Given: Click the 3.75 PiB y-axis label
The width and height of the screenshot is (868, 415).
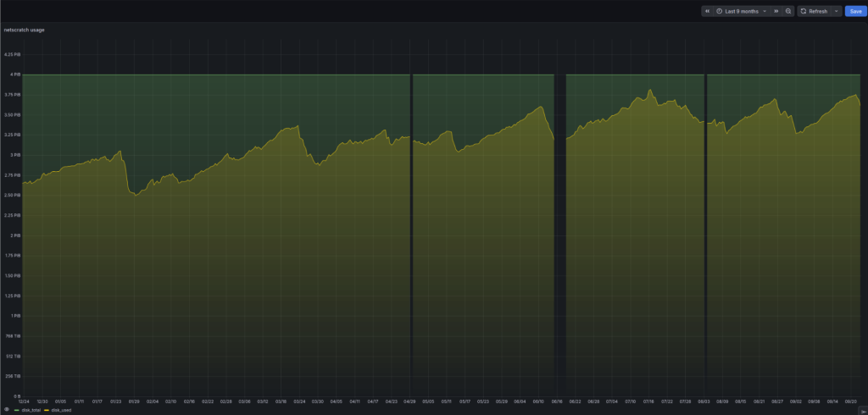Looking at the screenshot, I should point(13,95).
